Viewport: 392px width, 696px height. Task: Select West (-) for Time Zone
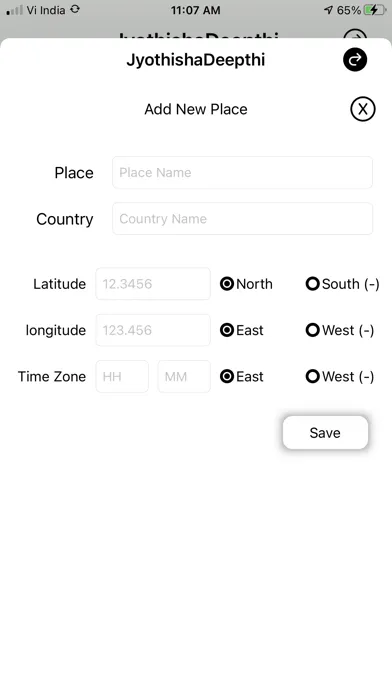pyautogui.click(x=313, y=376)
